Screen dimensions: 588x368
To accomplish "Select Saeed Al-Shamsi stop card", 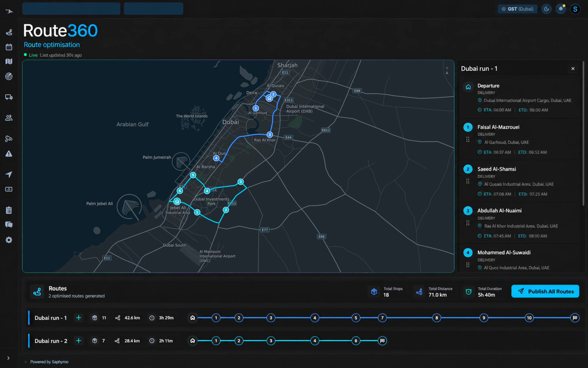I will coord(520,181).
